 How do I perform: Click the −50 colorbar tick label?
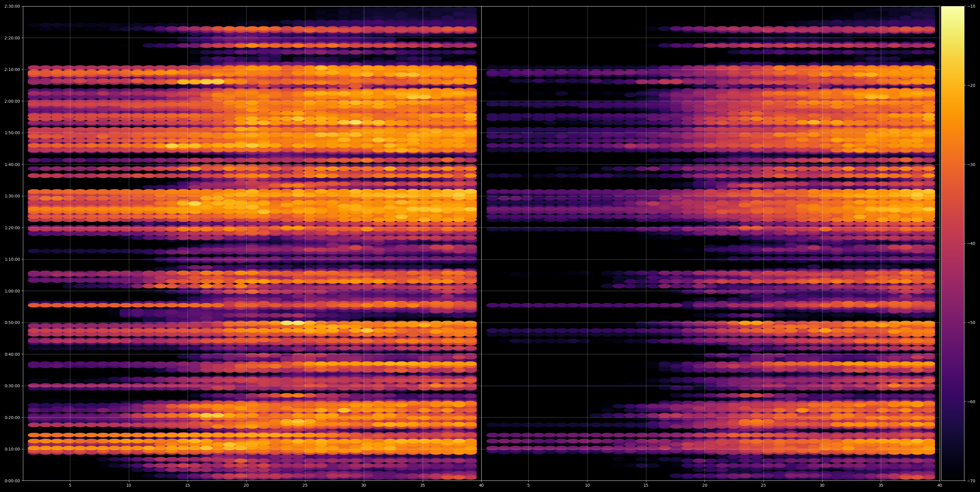coord(972,323)
